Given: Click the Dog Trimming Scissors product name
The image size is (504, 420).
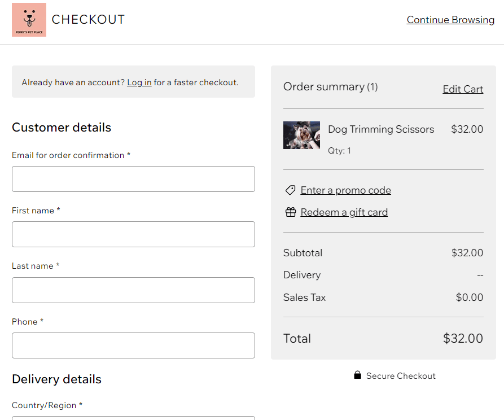Looking at the screenshot, I should pos(380,129).
